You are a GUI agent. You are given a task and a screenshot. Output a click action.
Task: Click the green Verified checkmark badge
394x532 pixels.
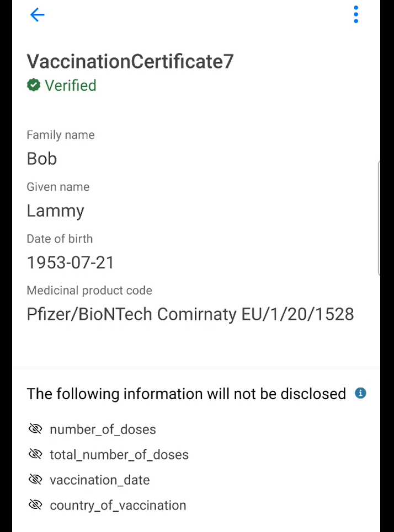tap(34, 85)
